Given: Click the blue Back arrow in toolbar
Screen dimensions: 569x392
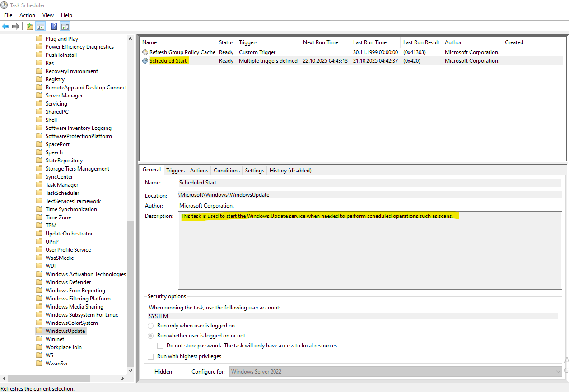Looking at the screenshot, I should [5, 27].
